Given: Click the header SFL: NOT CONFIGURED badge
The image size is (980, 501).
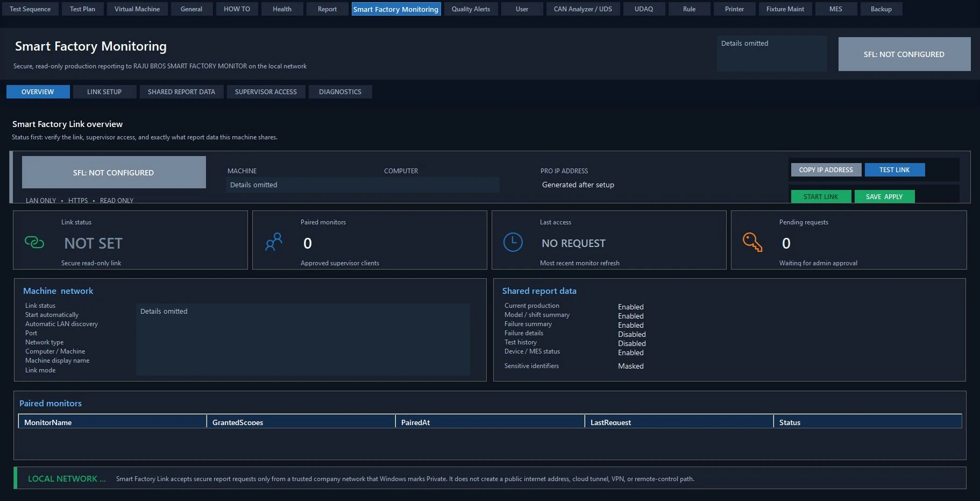Looking at the screenshot, I should (904, 54).
